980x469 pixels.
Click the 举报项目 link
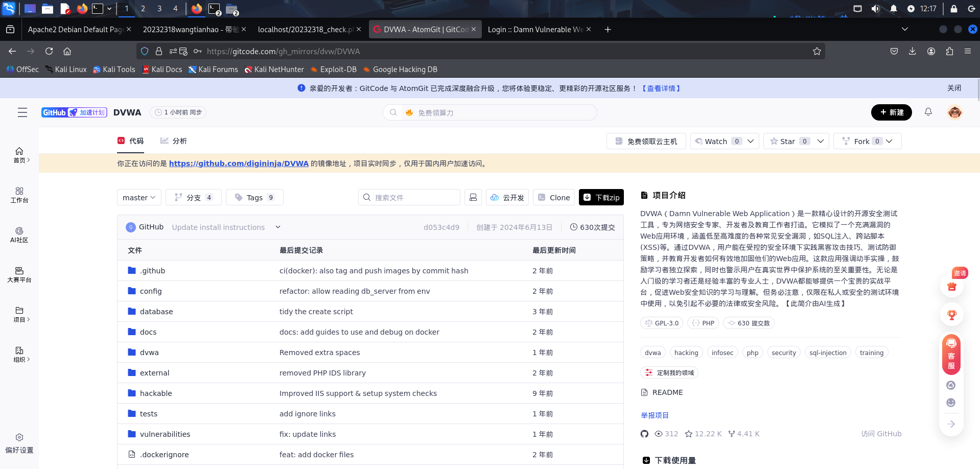coord(655,415)
